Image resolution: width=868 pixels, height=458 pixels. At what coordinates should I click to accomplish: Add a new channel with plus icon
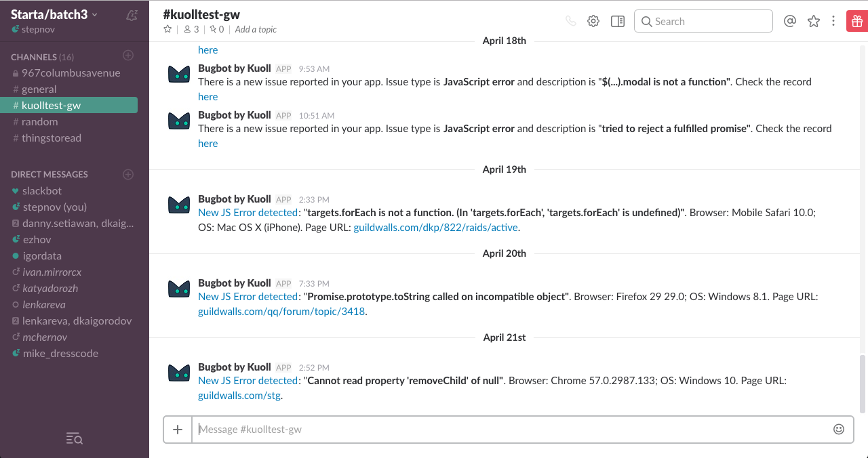pos(128,56)
